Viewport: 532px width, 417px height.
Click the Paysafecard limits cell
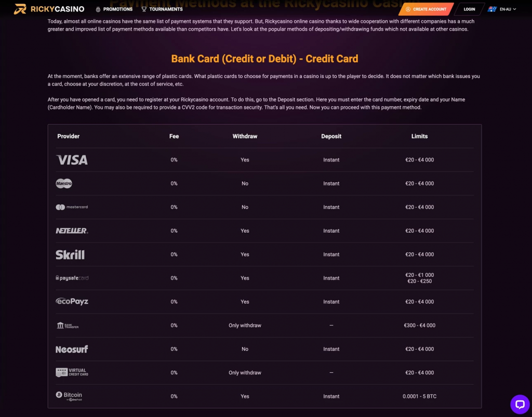point(420,278)
